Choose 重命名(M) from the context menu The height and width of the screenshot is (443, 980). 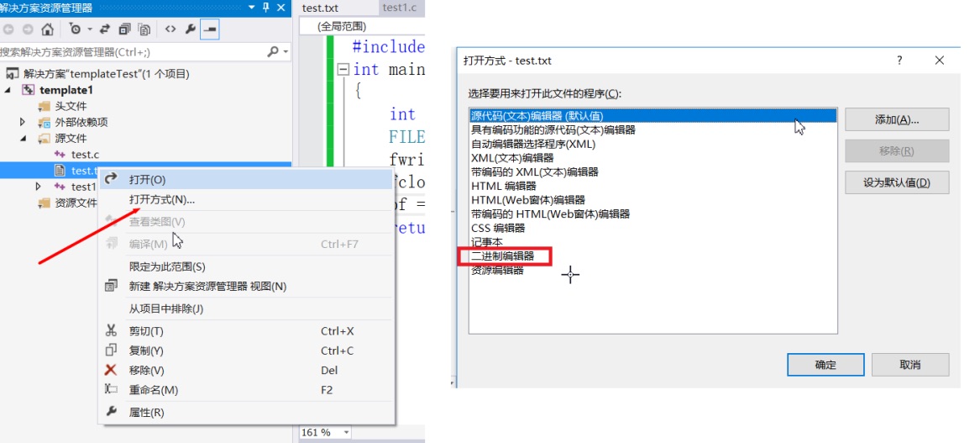click(x=247, y=390)
